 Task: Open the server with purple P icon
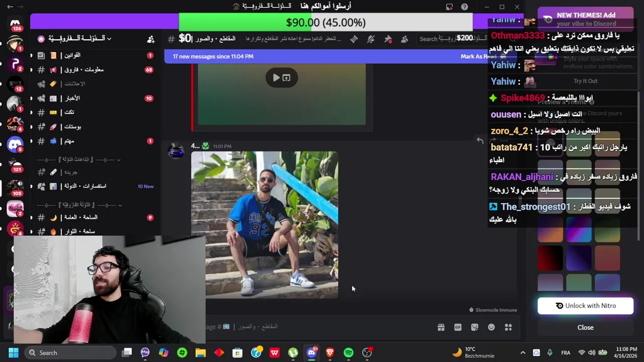pyautogui.click(x=15, y=64)
